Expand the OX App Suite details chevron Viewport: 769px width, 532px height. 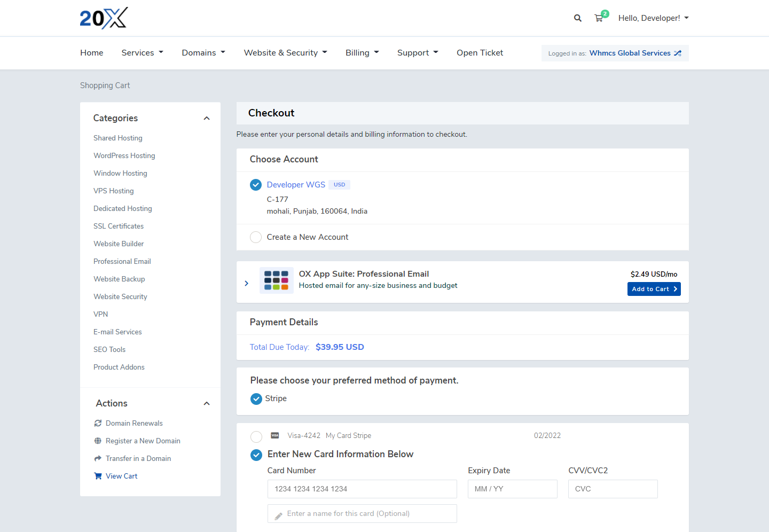click(246, 283)
